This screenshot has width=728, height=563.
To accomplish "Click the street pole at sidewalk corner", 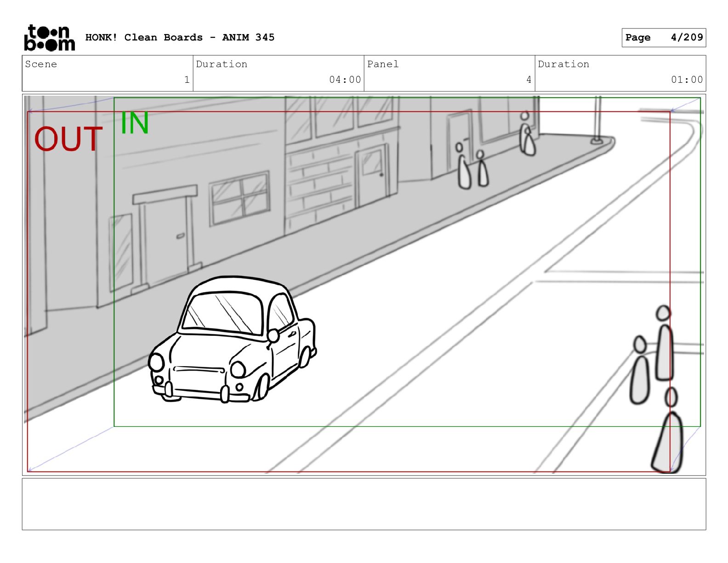I will (x=597, y=120).
